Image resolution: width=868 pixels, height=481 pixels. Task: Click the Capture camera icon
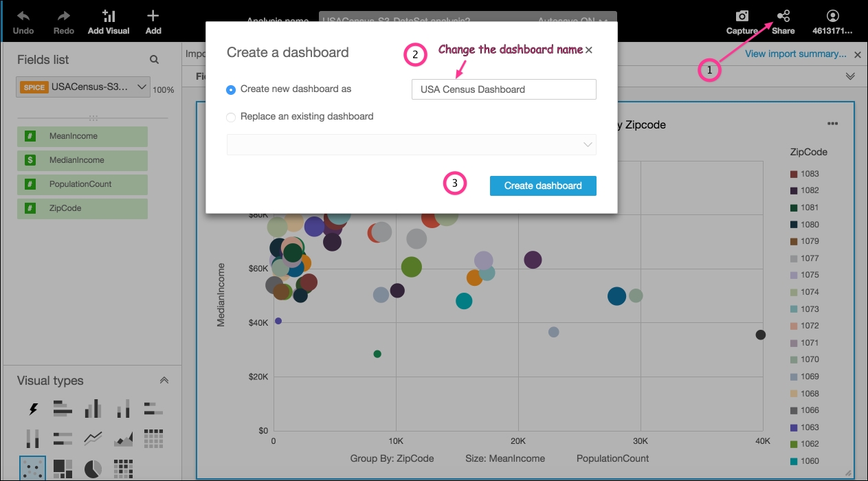pyautogui.click(x=742, y=16)
